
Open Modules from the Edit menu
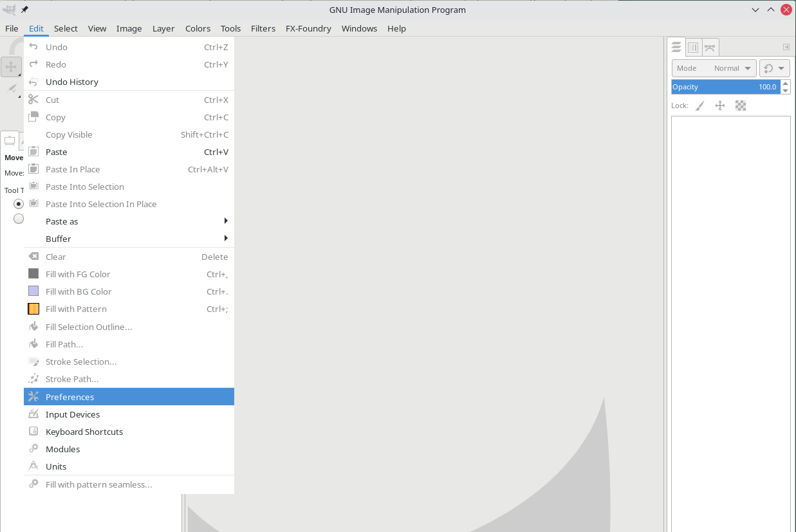click(x=129, y=449)
